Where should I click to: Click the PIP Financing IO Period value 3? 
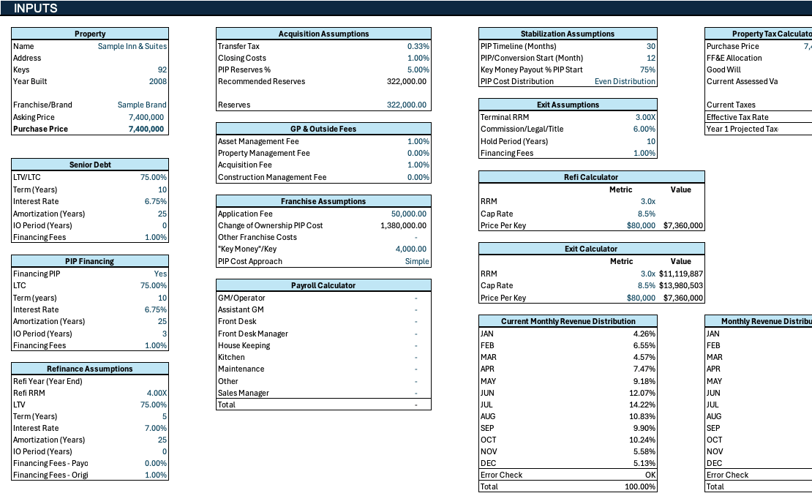click(164, 334)
